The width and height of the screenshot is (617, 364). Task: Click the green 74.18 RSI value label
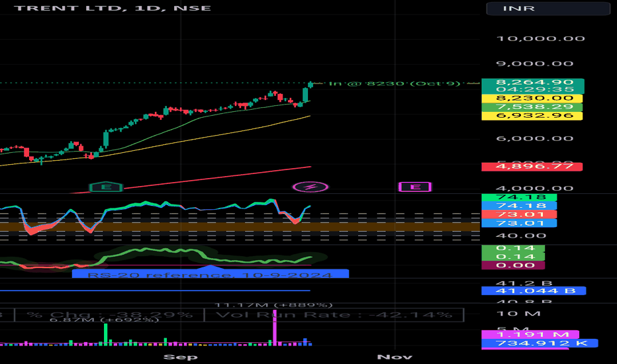pyautogui.click(x=519, y=197)
